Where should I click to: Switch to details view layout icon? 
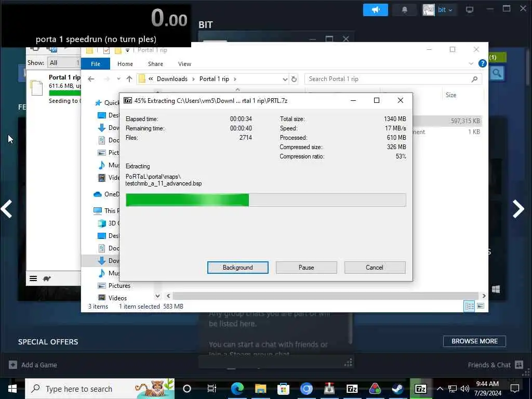tap(469, 307)
